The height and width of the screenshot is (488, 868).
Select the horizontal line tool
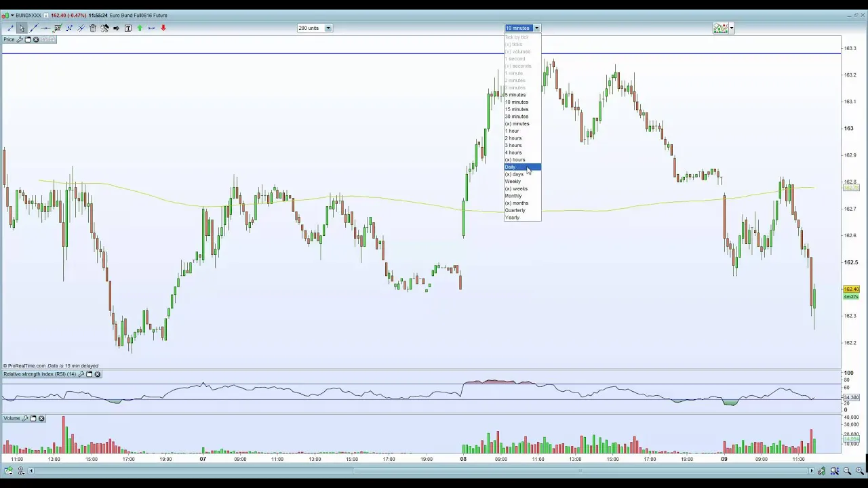(45, 28)
